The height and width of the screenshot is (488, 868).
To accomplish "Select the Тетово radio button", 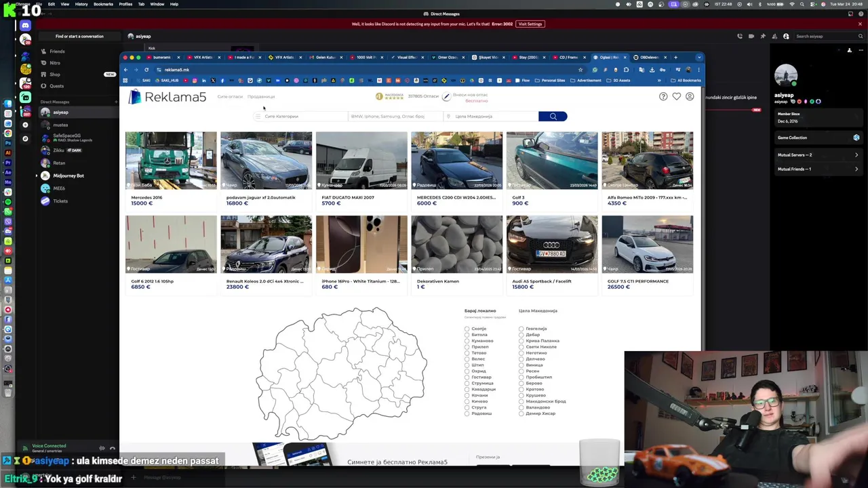I will click(467, 353).
